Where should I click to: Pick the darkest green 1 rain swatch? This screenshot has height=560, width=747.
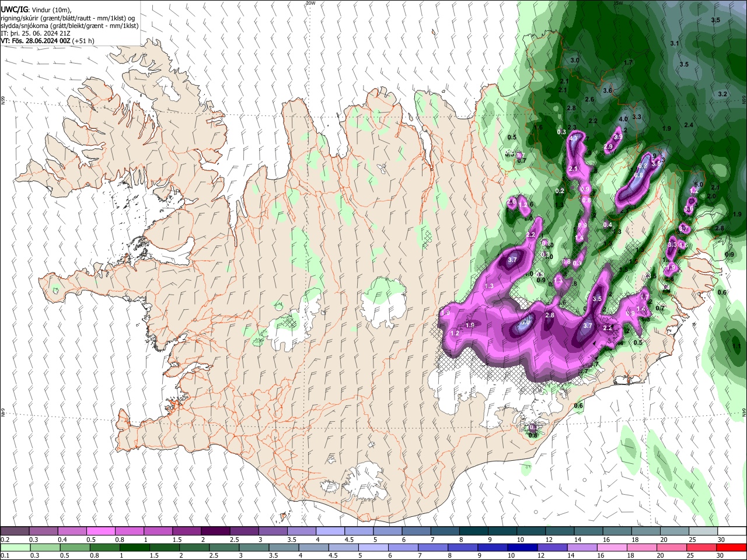(134, 548)
